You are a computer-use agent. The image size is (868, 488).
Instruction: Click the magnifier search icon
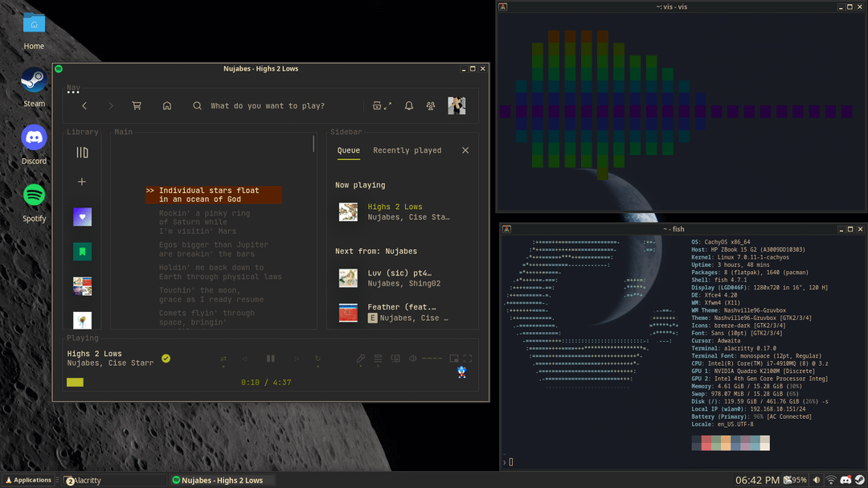pyautogui.click(x=197, y=106)
